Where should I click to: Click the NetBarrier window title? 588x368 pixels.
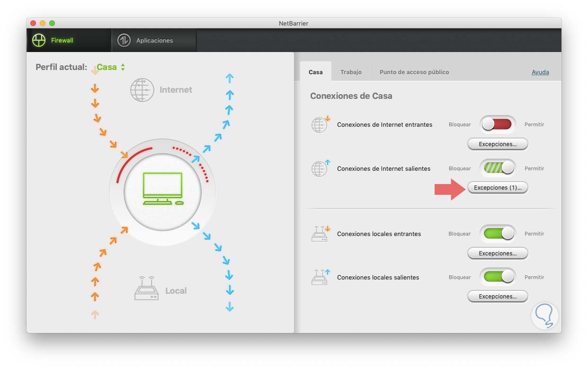click(x=294, y=23)
